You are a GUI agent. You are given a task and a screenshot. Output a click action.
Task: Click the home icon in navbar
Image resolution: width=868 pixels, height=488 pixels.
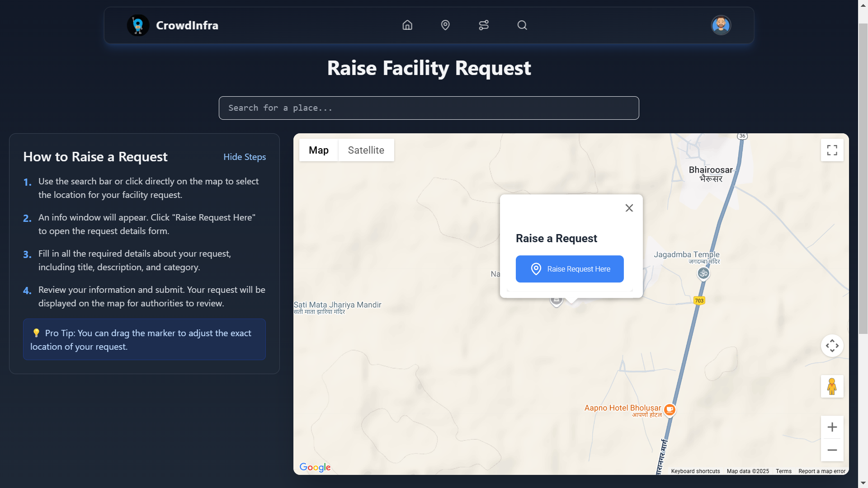pyautogui.click(x=407, y=25)
